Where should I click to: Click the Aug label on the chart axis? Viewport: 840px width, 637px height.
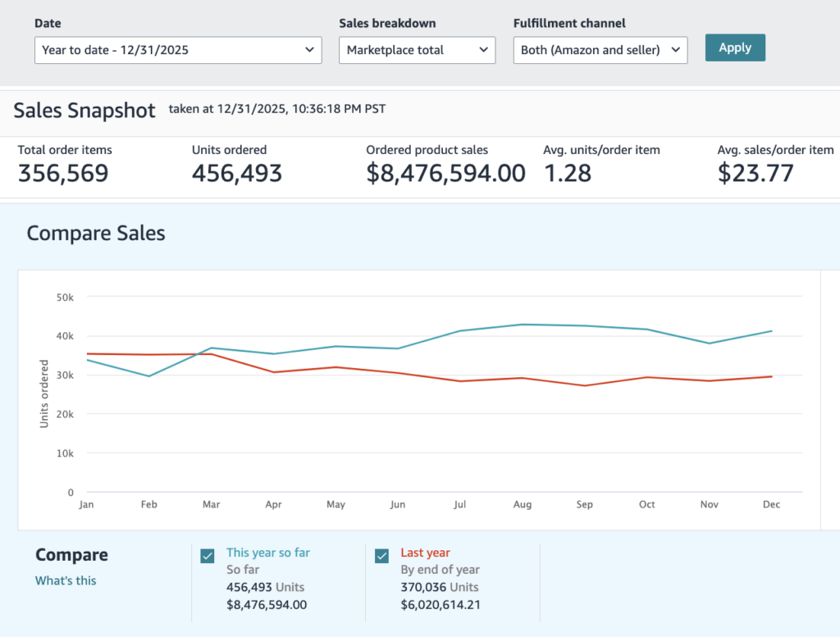click(x=523, y=504)
